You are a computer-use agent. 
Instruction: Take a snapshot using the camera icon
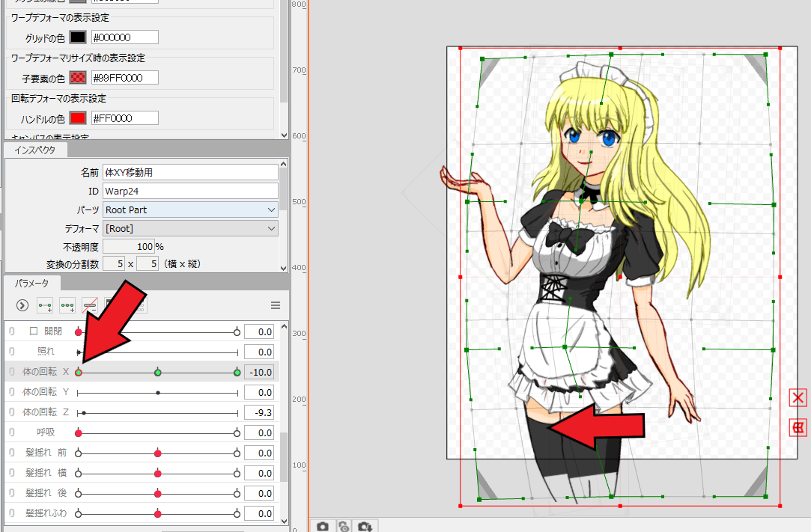click(323, 525)
